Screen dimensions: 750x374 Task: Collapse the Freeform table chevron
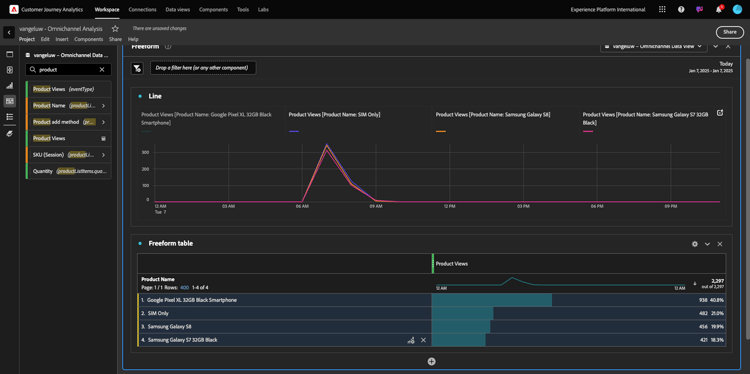[x=707, y=244]
